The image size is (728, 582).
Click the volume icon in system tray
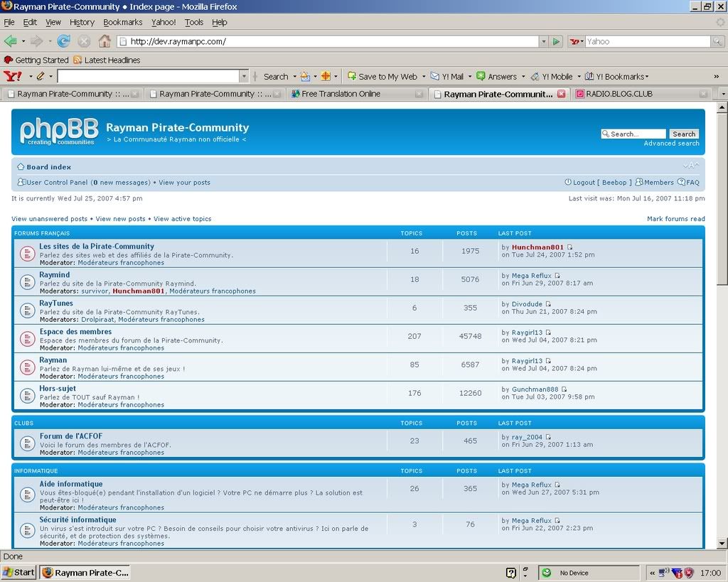[x=664, y=573]
